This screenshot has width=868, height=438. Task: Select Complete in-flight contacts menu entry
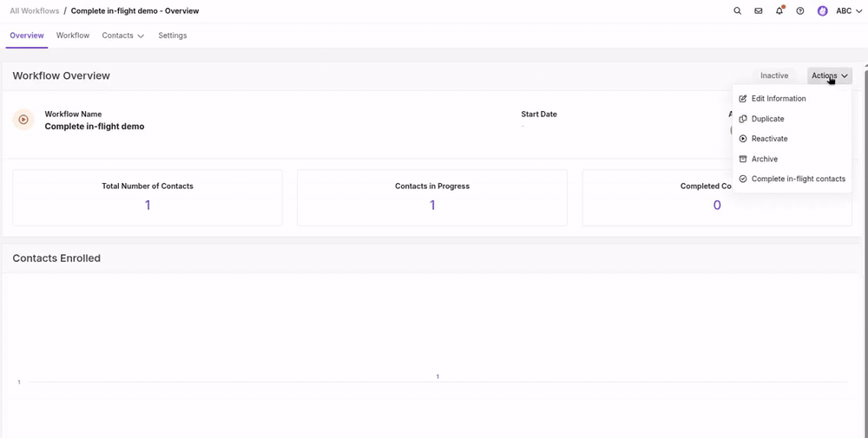point(792,180)
